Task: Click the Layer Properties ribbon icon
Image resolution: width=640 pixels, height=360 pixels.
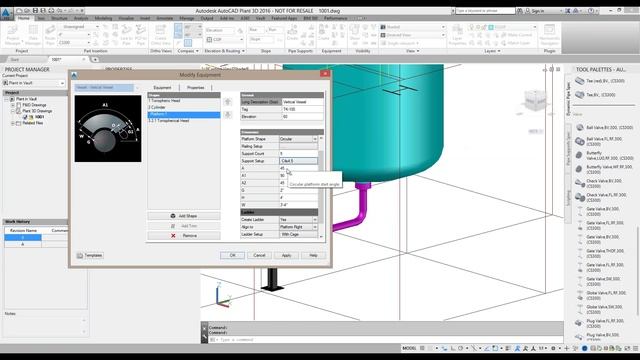Action: coord(457,35)
